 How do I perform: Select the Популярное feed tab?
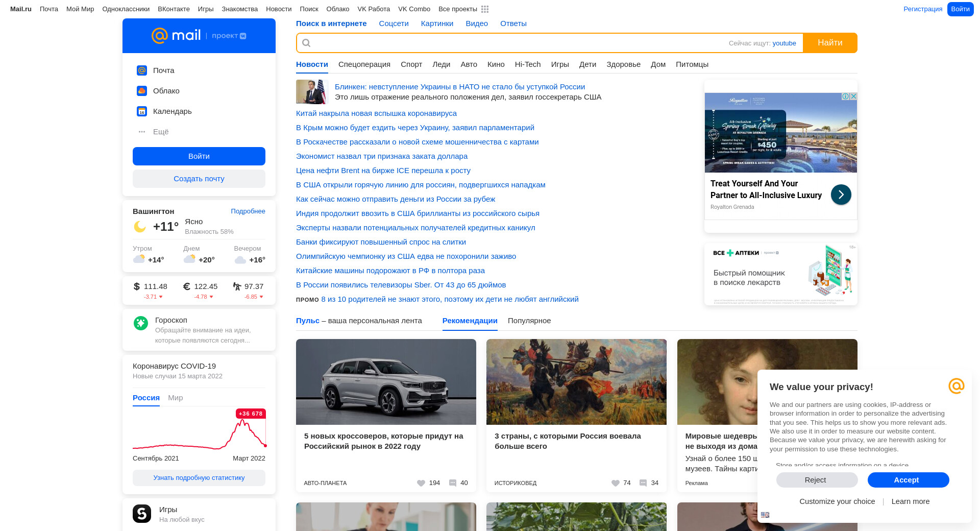click(x=529, y=321)
